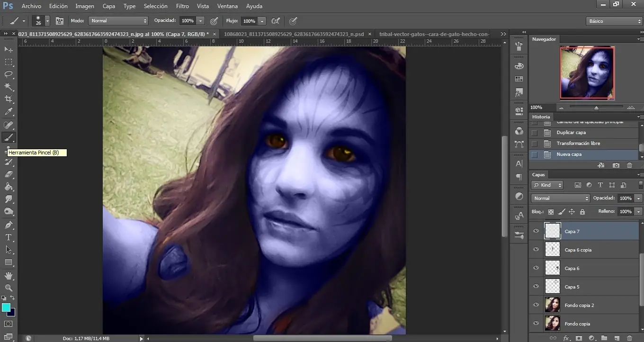The image size is (644, 342).
Task: Open the Swatches panel icon
Action: [519, 79]
